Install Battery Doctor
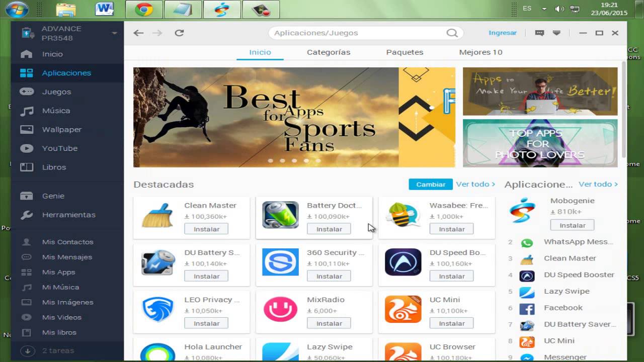This screenshot has height=362, width=644. (329, 229)
